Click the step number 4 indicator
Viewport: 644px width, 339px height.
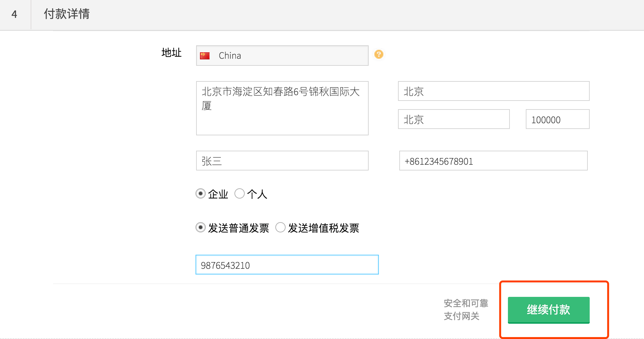tap(14, 14)
